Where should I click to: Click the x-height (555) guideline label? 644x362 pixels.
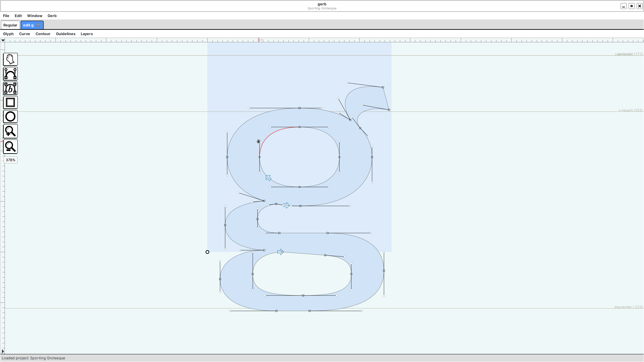630,110
